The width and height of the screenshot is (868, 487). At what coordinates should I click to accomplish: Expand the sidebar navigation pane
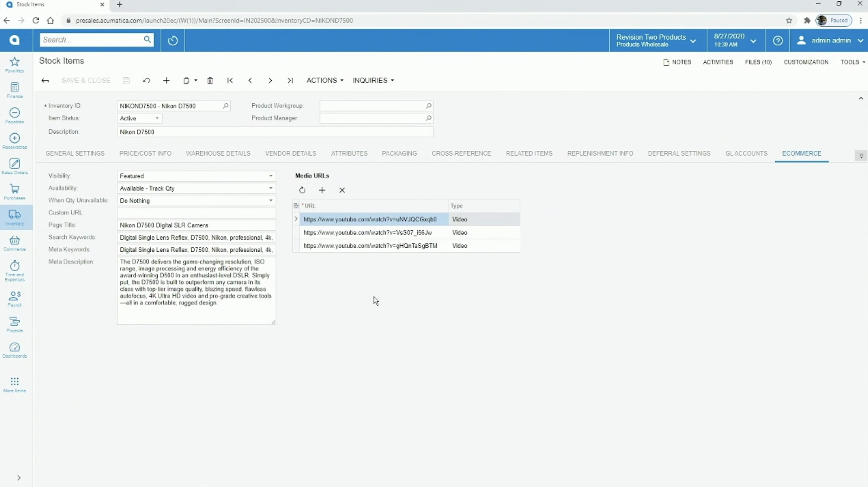19,478
